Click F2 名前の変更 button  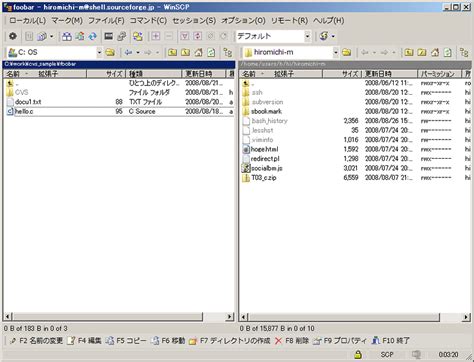[36, 341]
